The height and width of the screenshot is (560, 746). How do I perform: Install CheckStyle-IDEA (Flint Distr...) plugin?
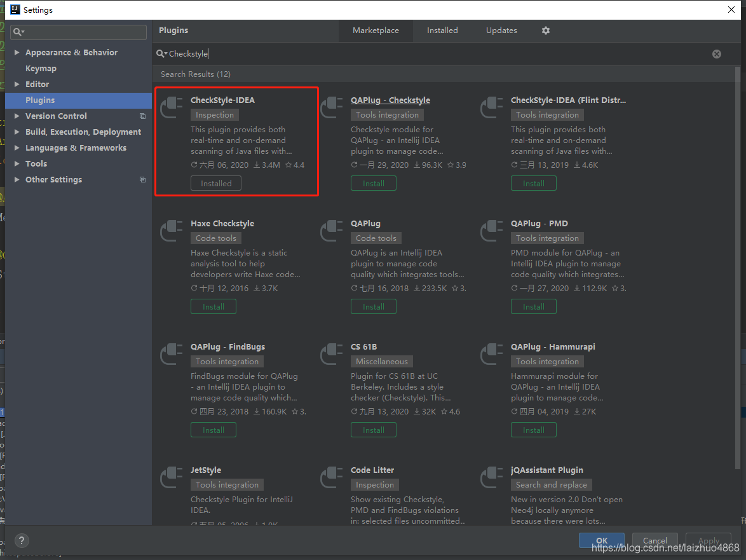pos(533,183)
